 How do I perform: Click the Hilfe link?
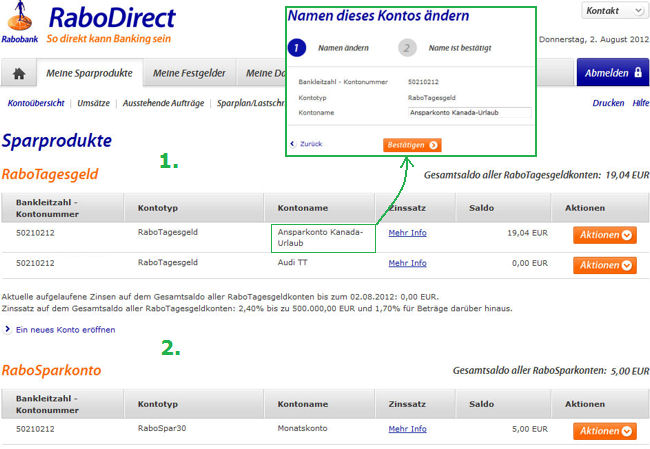click(640, 103)
